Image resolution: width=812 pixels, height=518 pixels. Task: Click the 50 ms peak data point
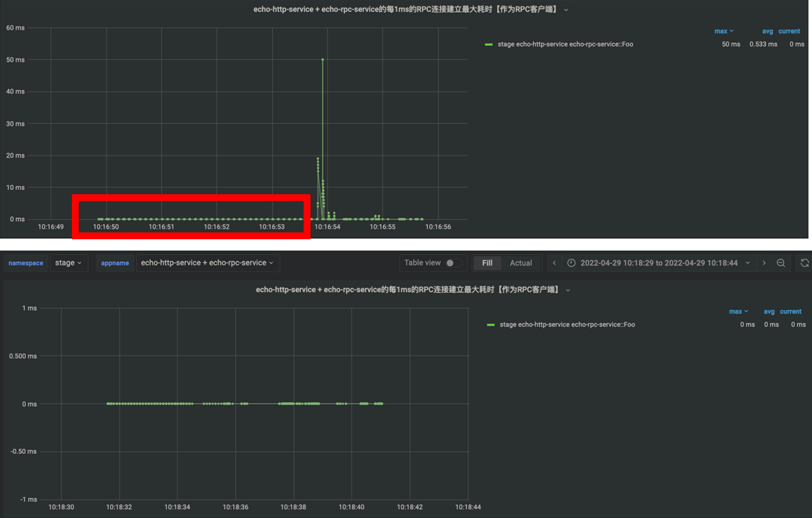point(323,60)
